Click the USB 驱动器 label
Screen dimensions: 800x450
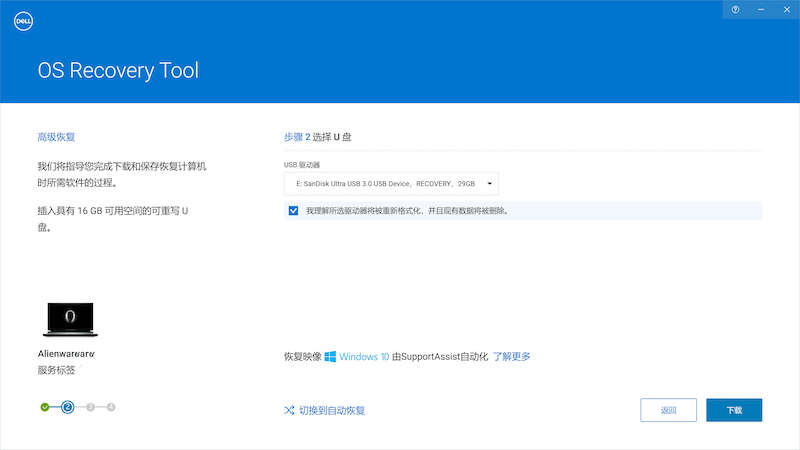click(x=302, y=165)
